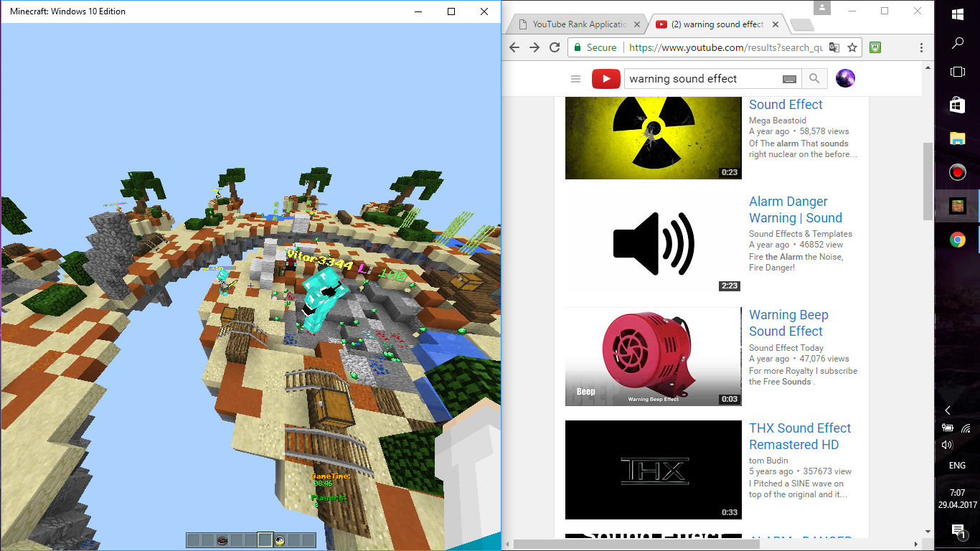
Task: Bookmark this page with the star icon
Action: click(x=852, y=47)
